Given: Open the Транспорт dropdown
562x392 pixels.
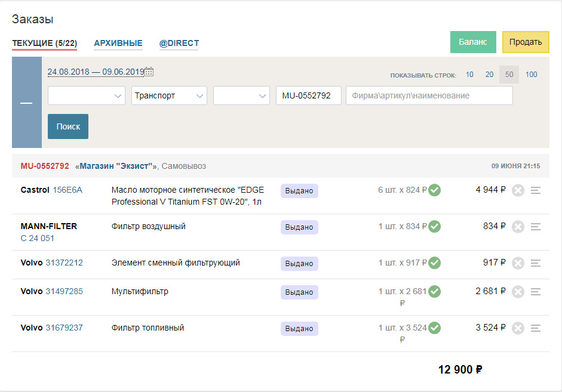Looking at the screenshot, I should click(x=169, y=95).
